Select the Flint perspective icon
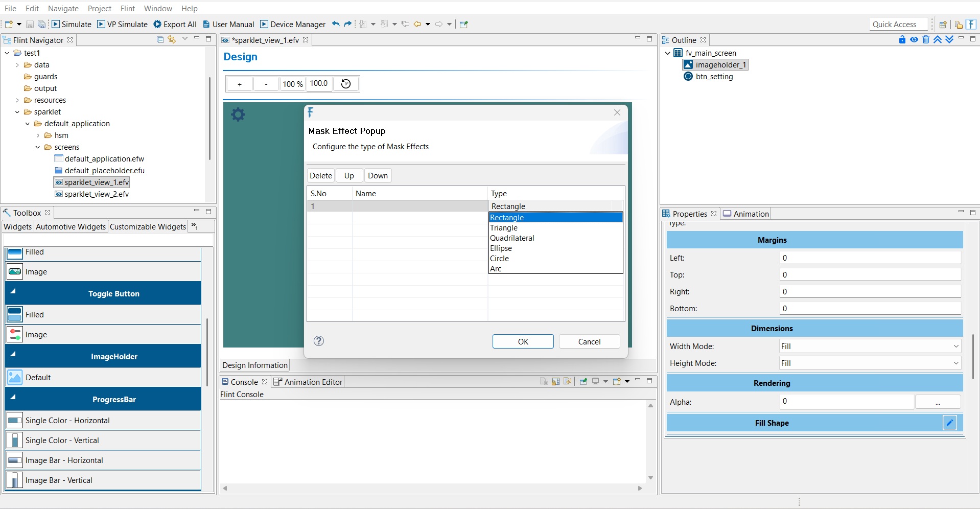980x509 pixels. [x=971, y=24]
